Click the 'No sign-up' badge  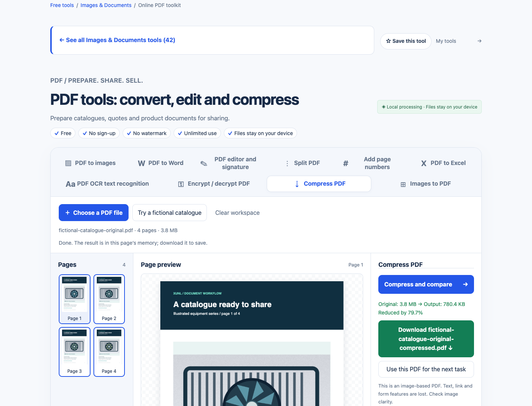click(99, 133)
